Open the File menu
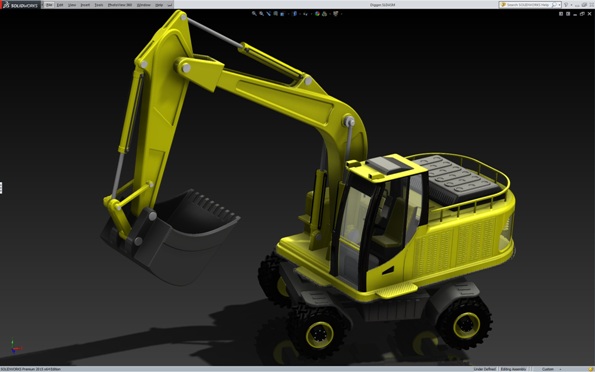Viewport: 595px width, 372px height. [49, 5]
